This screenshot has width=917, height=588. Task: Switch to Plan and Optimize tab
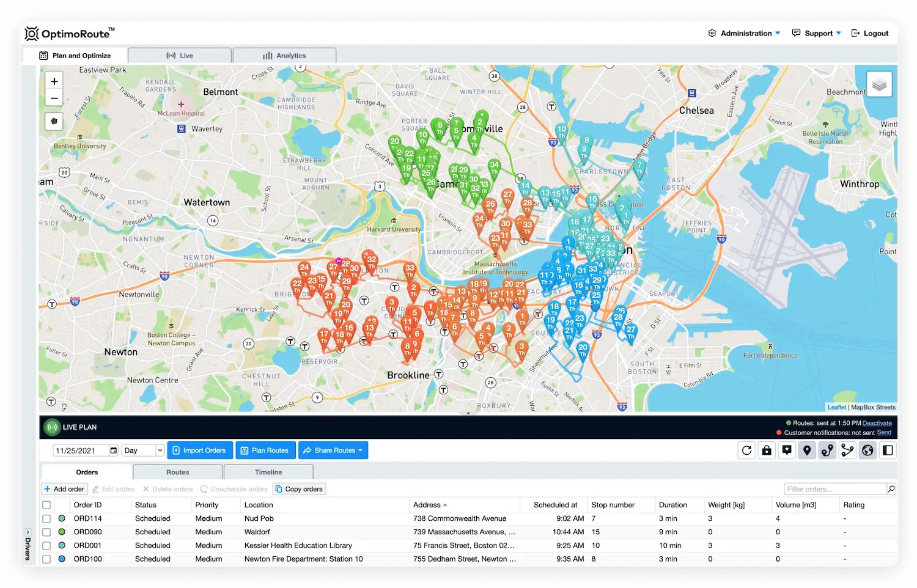point(75,56)
